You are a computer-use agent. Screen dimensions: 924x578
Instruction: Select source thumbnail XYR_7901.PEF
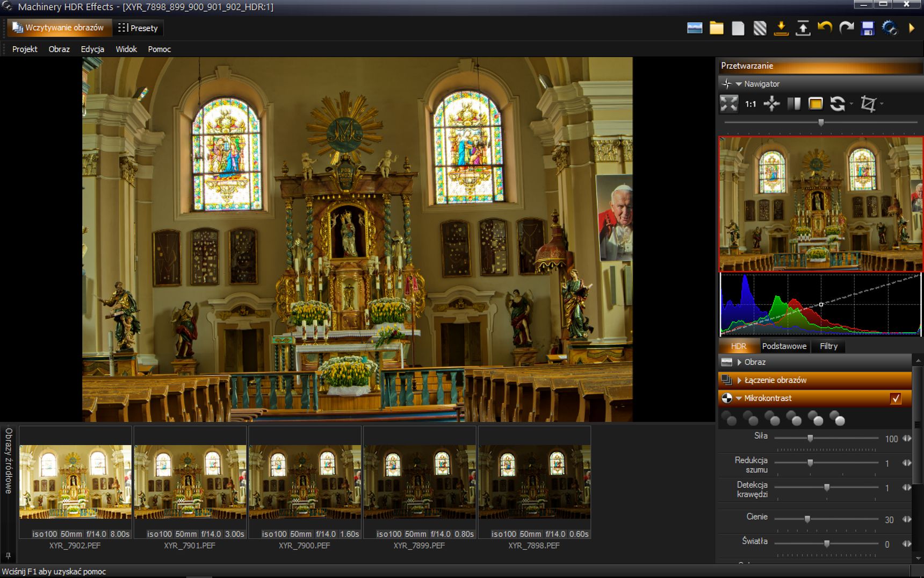(x=190, y=482)
